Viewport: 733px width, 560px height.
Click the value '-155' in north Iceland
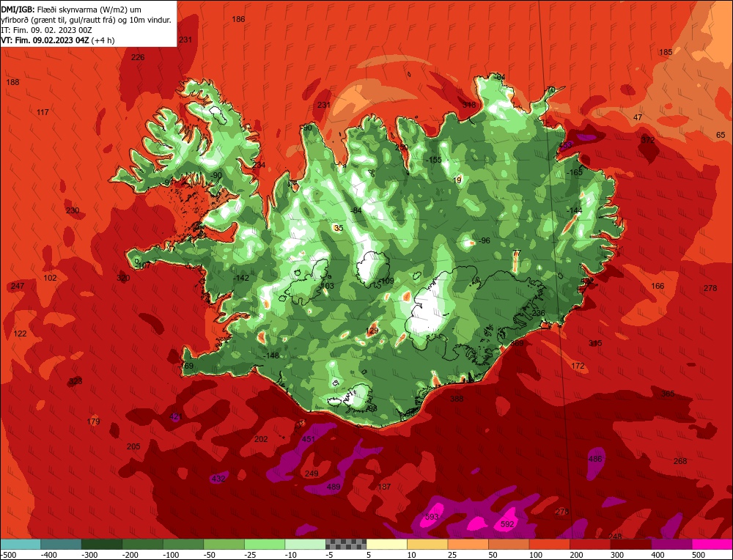coord(433,159)
